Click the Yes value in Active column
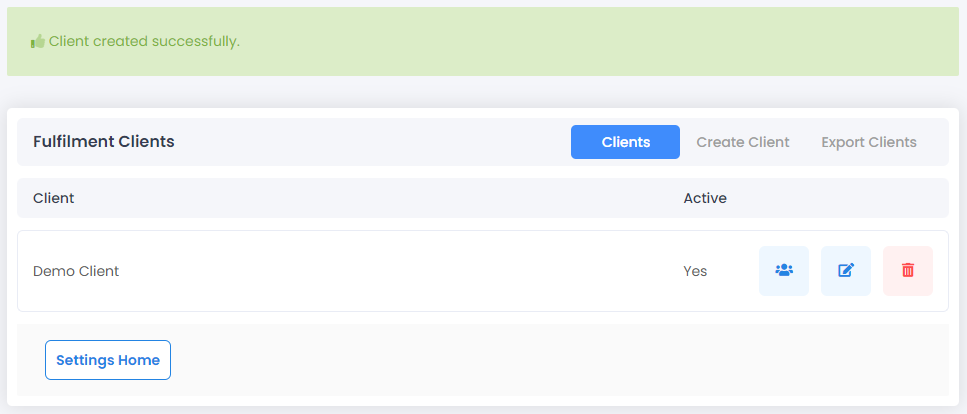 click(x=695, y=271)
